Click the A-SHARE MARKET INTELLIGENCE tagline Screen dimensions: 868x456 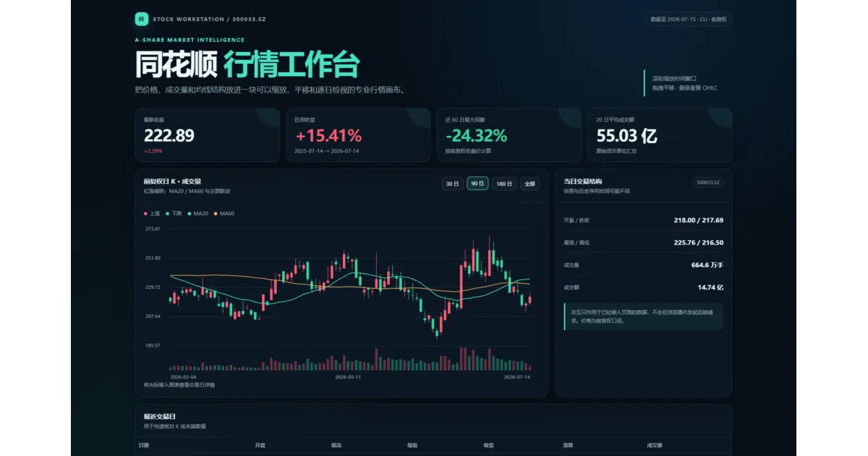click(x=190, y=40)
